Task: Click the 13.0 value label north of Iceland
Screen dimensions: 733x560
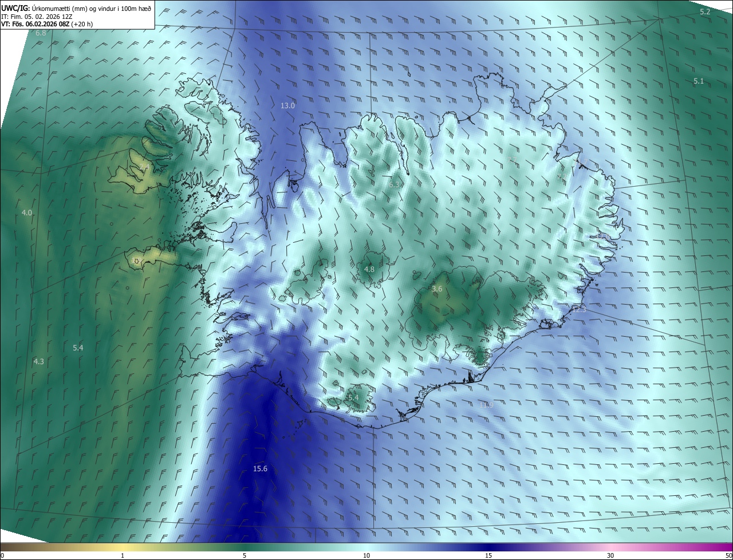Action: point(287,105)
